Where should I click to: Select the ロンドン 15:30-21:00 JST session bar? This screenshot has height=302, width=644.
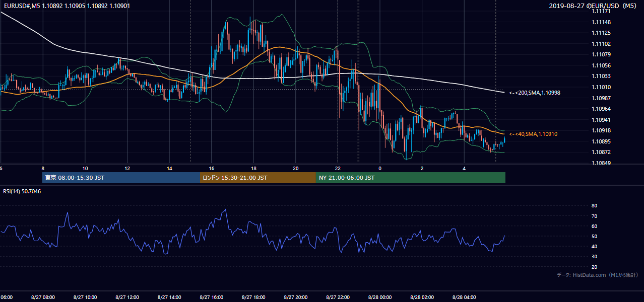(x=258, y=178)
